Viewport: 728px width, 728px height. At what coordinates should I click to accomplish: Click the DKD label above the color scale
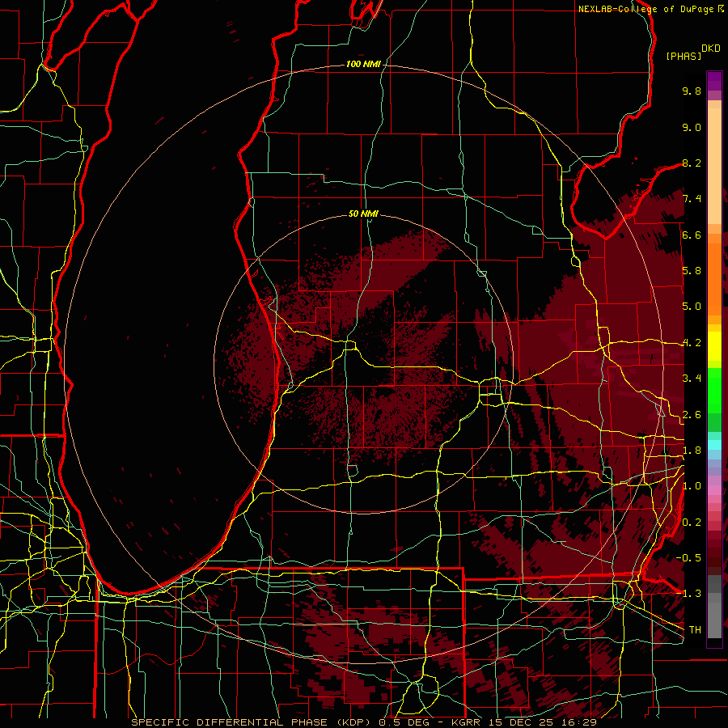711,49
